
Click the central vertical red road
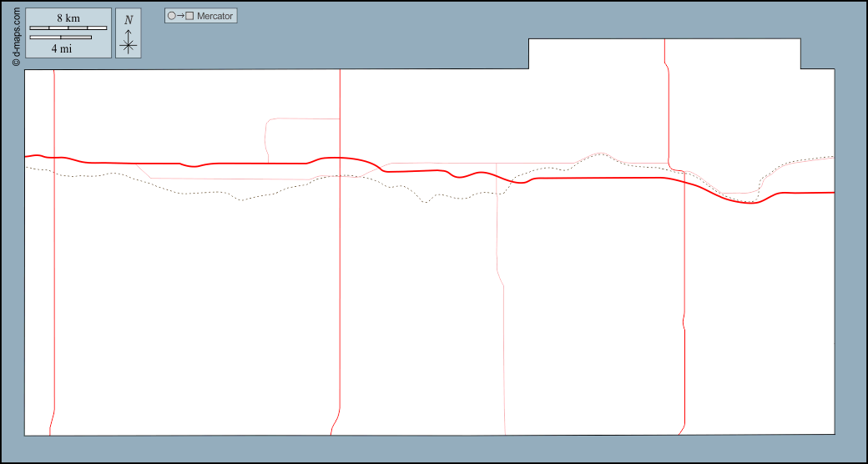coord(341,292)
